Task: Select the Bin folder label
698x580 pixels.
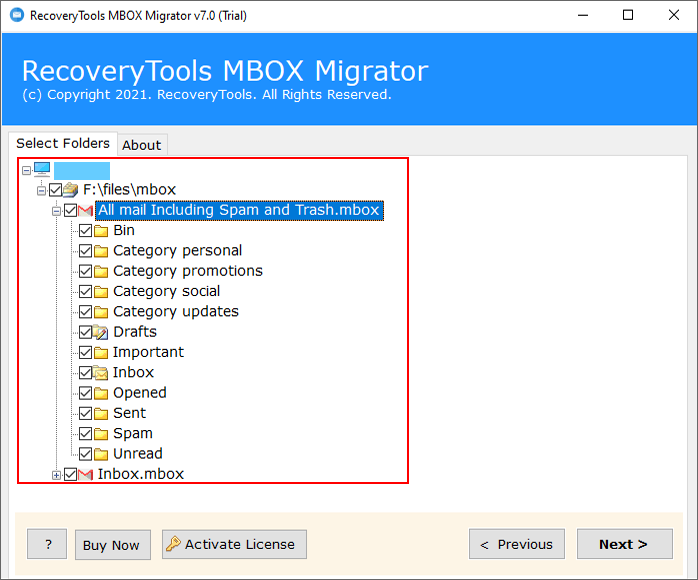Action: [124, 231]
